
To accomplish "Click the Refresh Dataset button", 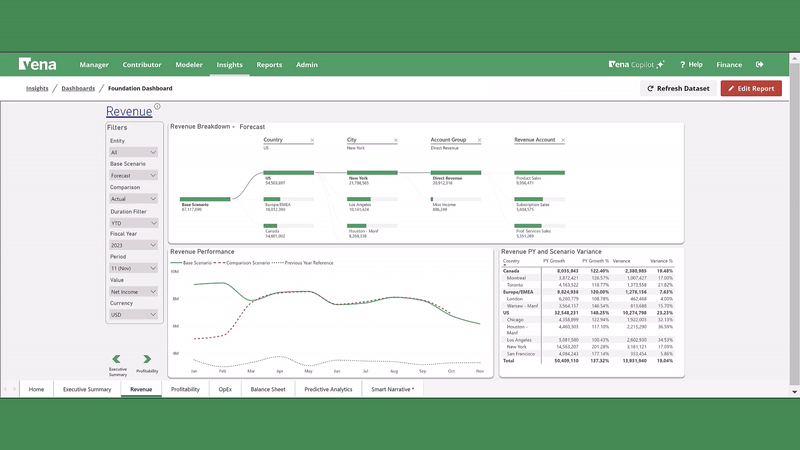I will (678, 88).
